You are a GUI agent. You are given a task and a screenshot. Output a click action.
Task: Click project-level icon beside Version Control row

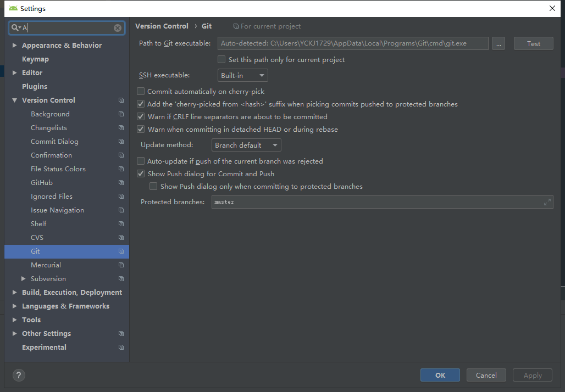coord(121,100)
